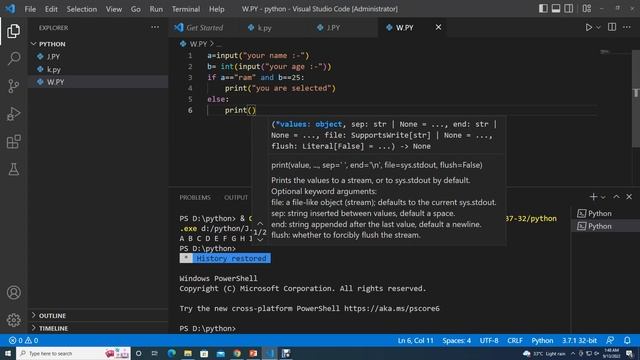Switch to the OUTPUT panel tab
This screenshot has width=640, height=360.
pyautogui.click(x=236, y=197)
